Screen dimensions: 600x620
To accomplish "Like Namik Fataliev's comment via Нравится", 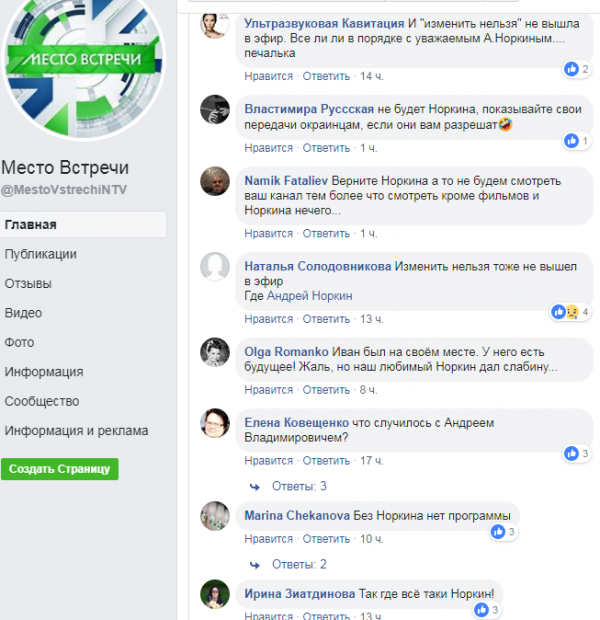I will pos(269,233).
